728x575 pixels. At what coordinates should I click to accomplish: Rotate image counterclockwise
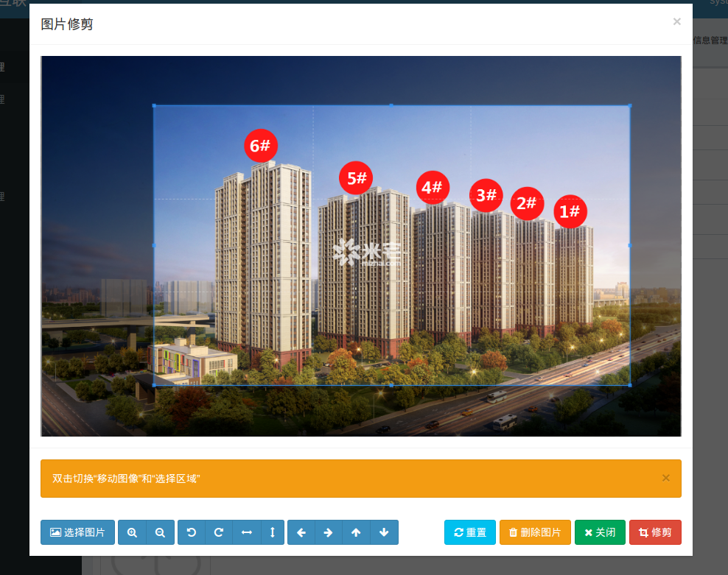click(192, 532)
